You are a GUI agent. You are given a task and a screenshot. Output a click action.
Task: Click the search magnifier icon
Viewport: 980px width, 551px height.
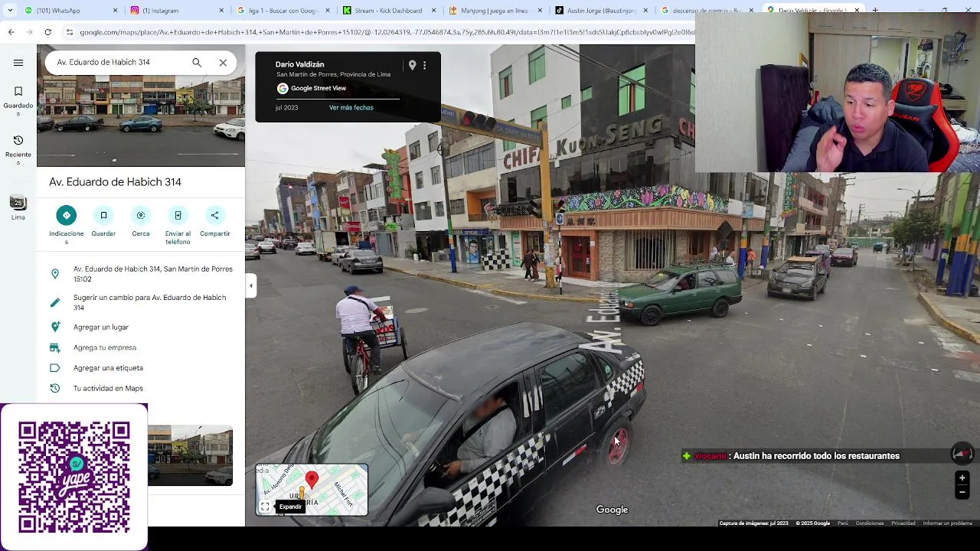pos(197,62)
